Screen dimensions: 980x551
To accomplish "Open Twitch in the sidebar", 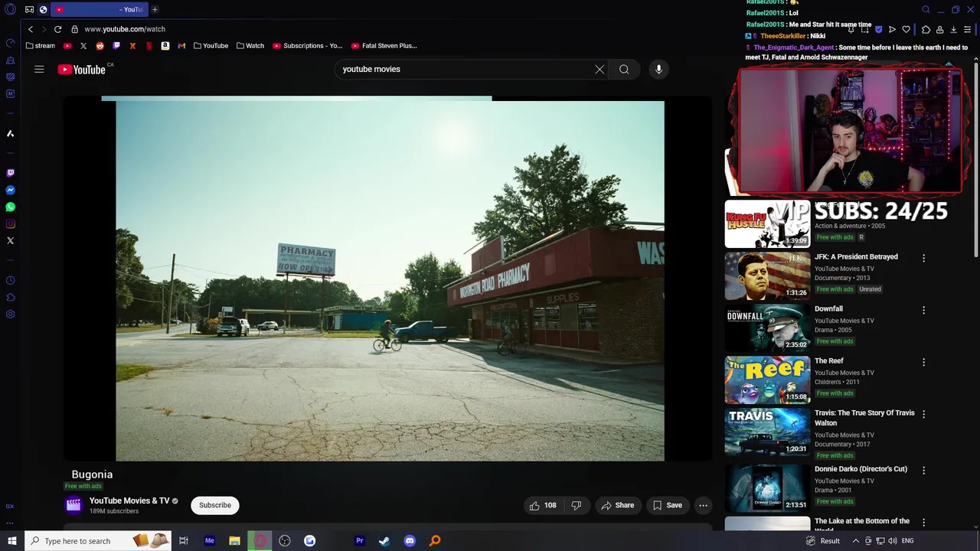I will [x=11, y=173].
